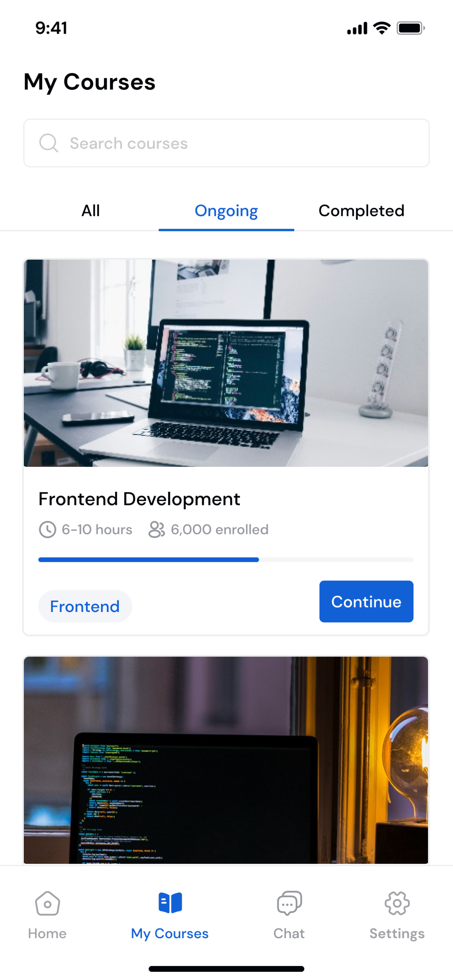Focus the Search courses input field
The width and height of the screenshot is (453, 980).
pyautogui.click(x=226, y=143)
